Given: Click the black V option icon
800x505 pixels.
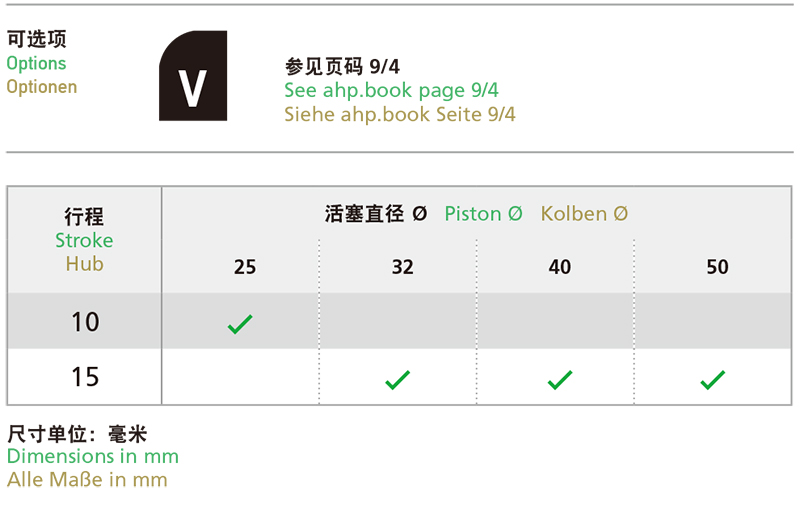Looking at the screenshot, I should (193, 75).
